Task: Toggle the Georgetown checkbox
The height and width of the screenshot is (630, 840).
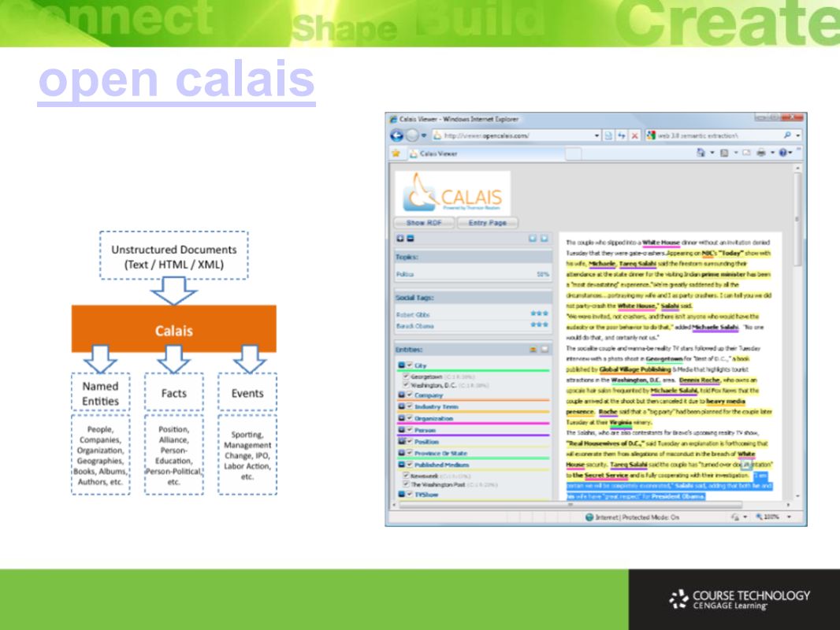Action: 406,376
